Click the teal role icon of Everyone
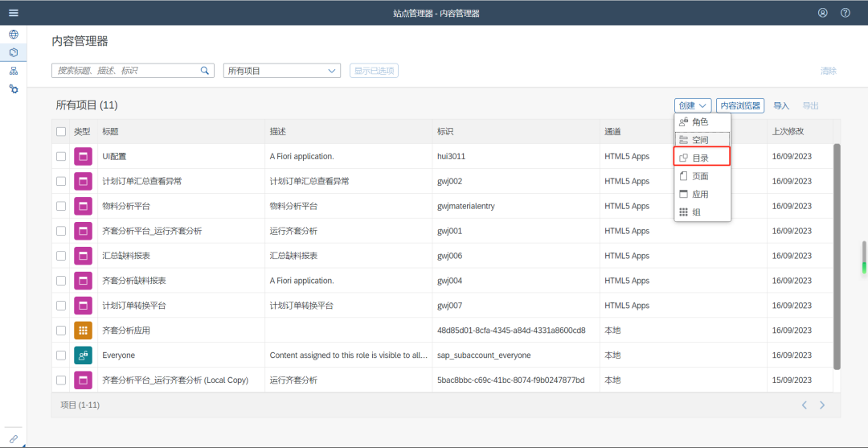868x448 pixels. [83, 356]
